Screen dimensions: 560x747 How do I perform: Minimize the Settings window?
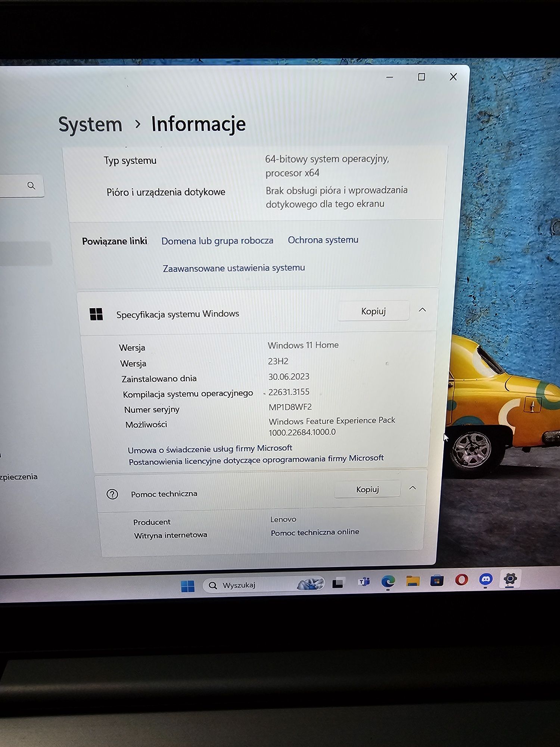tap(390, 77)
